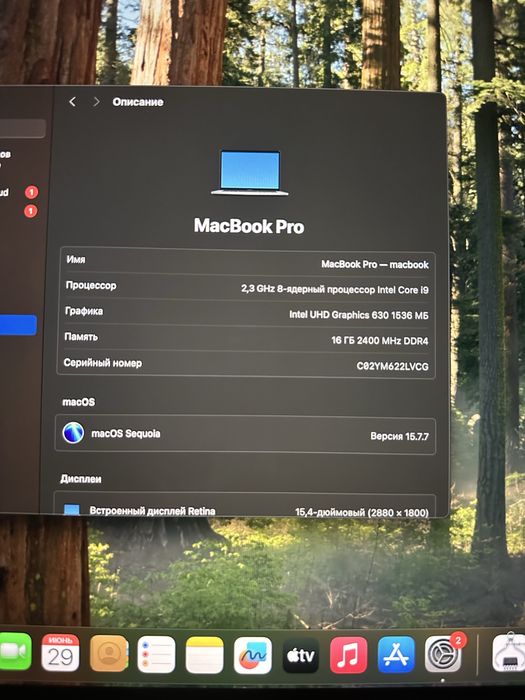Click 'Intel UHD Graphics 630 1536 МБ'
This screenshot has height=700, width=525.
click(x=359, y=315)
